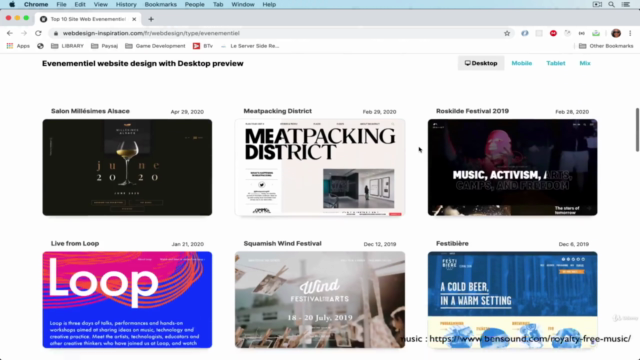Open the macOS Spotlight search
The height and width of the screenshot is (360, 640).
click(x=611, y=4)
